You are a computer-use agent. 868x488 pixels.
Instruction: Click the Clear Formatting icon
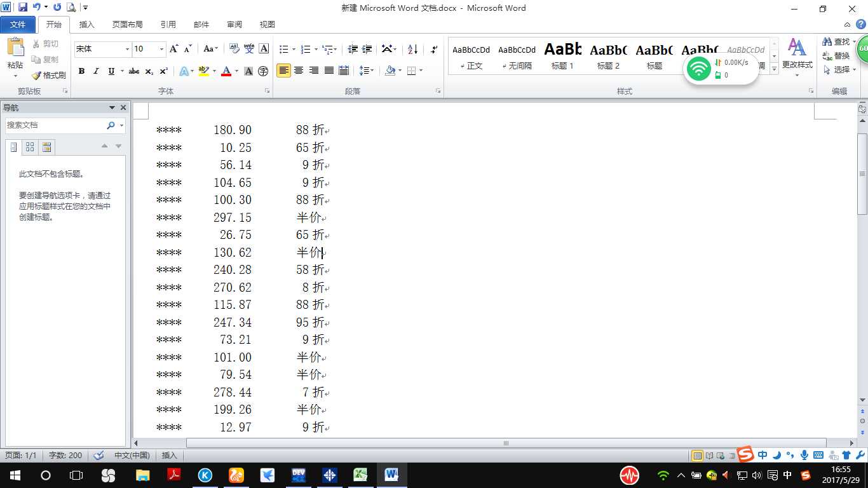(x=234, y=49)
